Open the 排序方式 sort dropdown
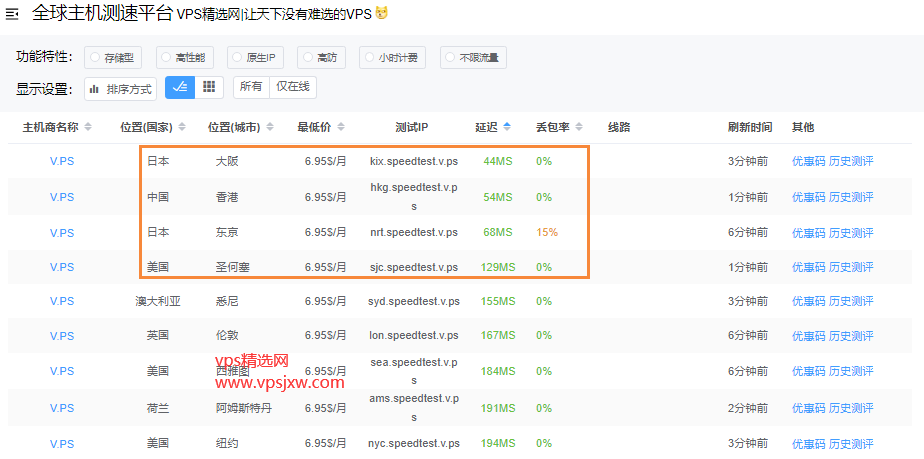The image size is (924, 459). pyautogui.click(x=121, y=89)
